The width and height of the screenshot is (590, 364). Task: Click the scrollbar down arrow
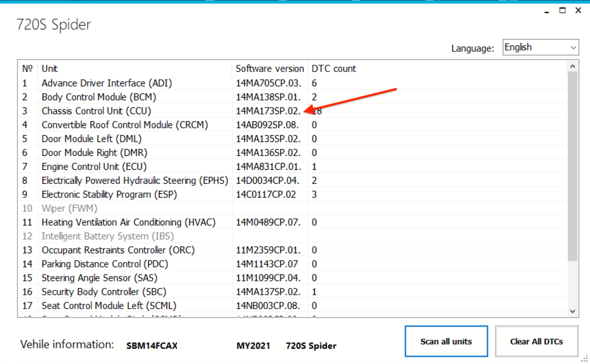572,311
